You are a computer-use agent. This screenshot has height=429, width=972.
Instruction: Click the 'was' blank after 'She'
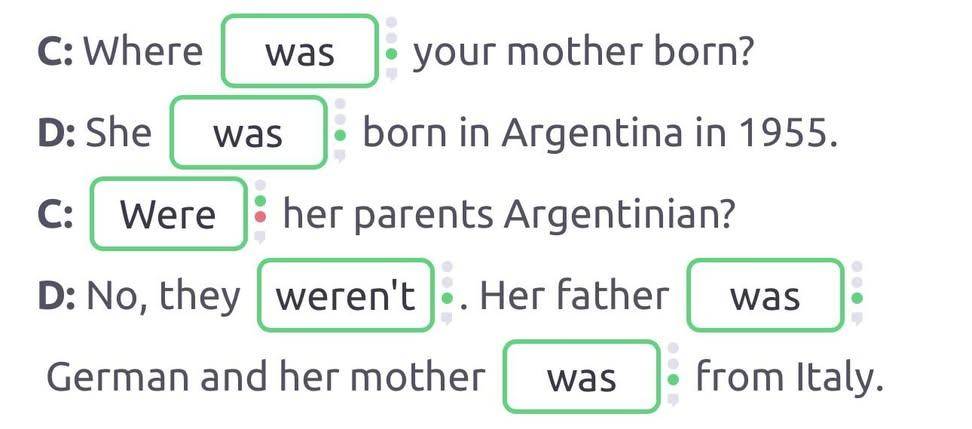249,133
